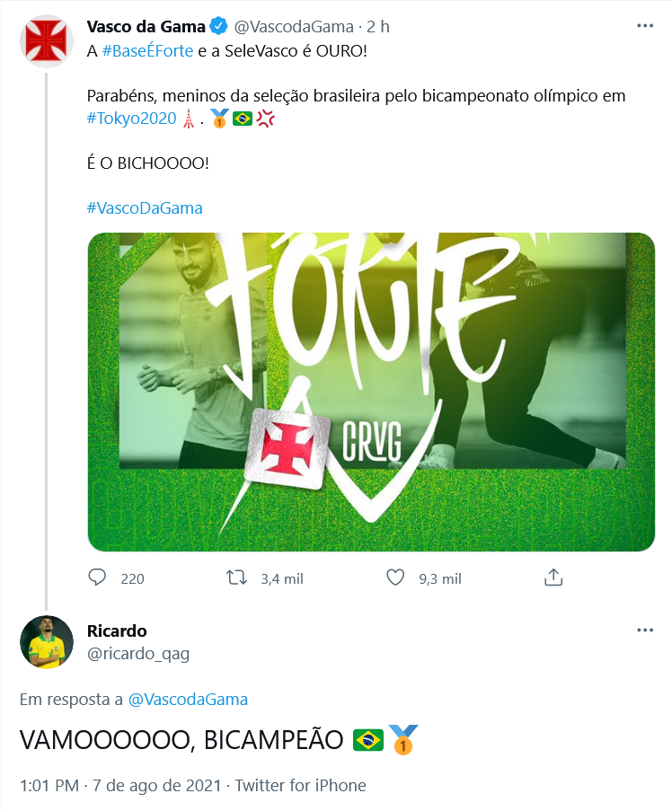The height and width of the screenshot is (811, 672).
Task: Open the #Tokyo2020 hashtag link
Action: tap(132, 119)
